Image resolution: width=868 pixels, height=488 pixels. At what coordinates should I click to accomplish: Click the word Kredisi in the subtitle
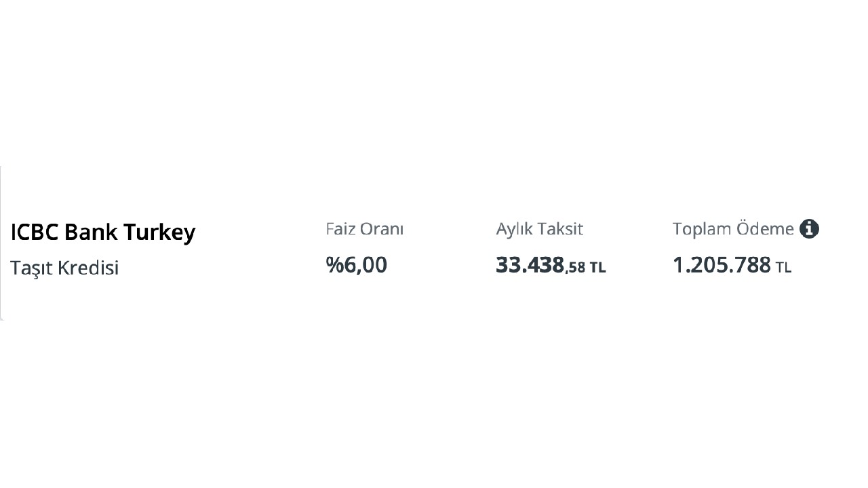tap(87, 268)
